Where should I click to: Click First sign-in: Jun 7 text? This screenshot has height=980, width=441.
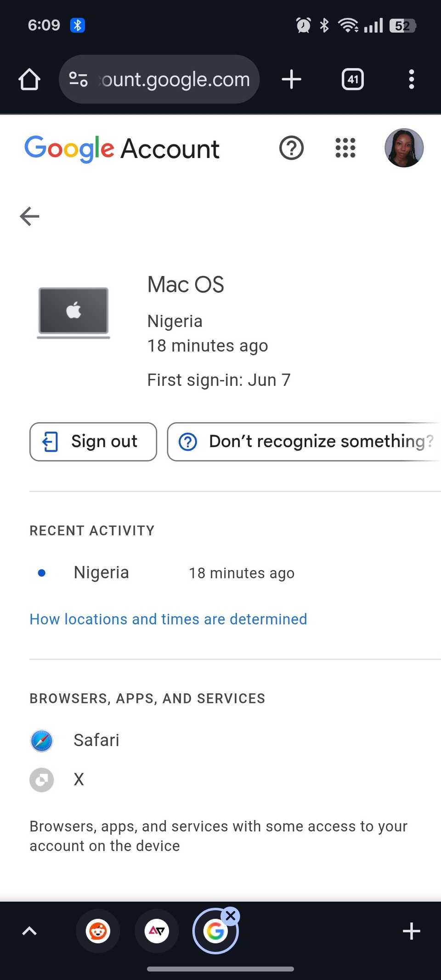point(219,380)
